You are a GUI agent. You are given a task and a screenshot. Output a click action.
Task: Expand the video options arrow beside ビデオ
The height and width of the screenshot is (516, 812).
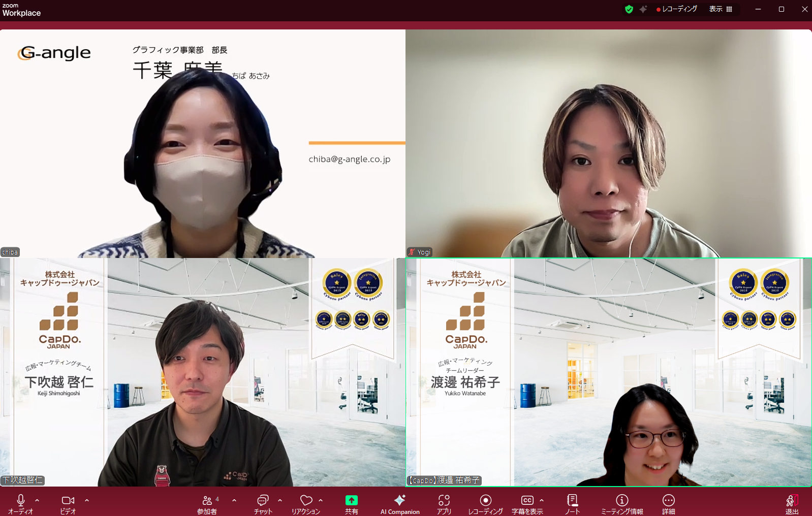point(87,500)
